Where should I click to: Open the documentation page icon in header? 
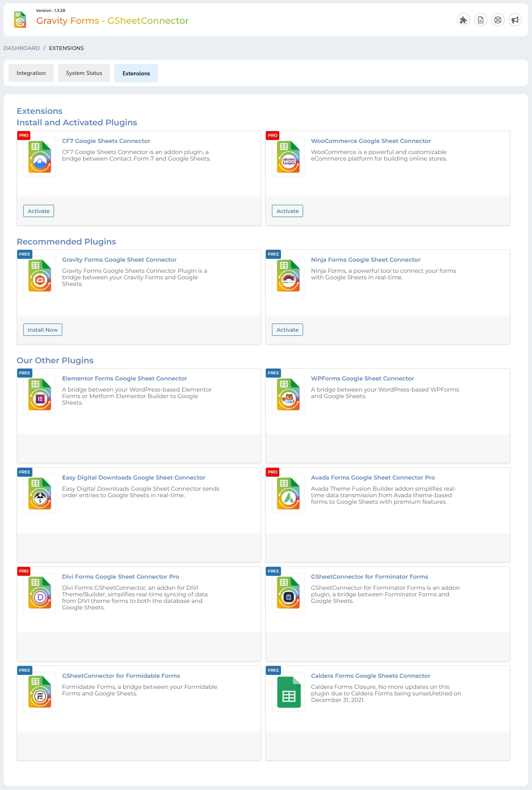480,20
